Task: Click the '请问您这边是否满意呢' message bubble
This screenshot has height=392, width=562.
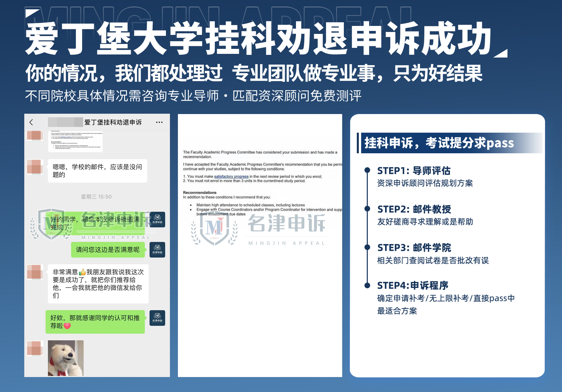Action: pyautogui.click(x=108, y=250)
